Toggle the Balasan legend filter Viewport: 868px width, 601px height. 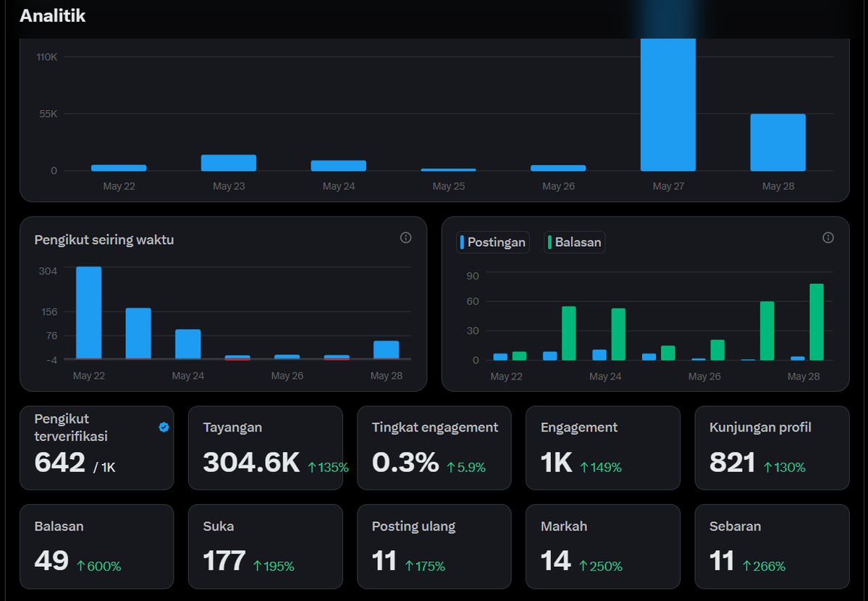pos(575,242)
